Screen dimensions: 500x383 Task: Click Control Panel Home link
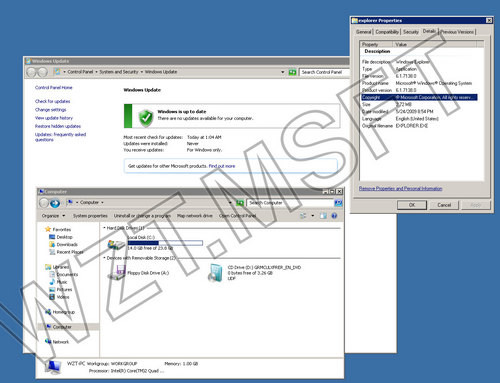54,88
